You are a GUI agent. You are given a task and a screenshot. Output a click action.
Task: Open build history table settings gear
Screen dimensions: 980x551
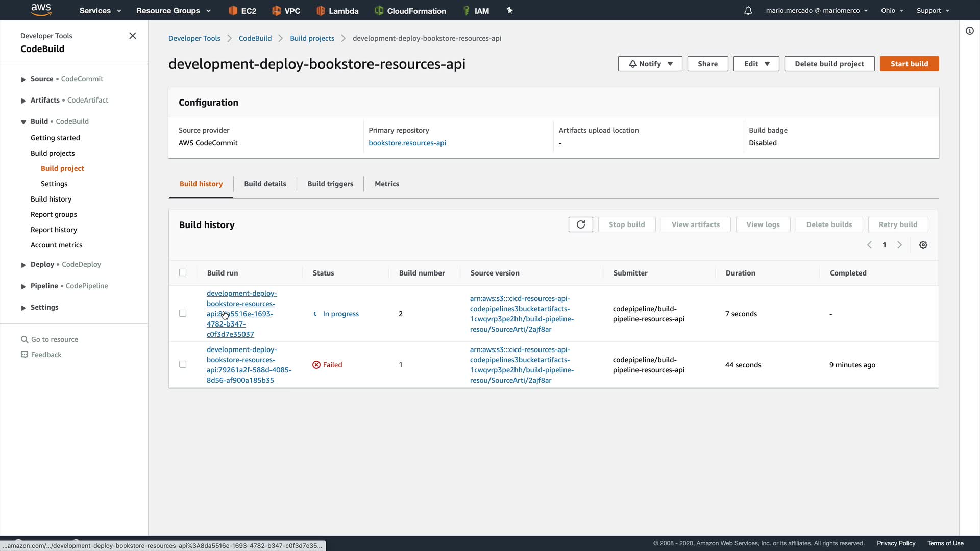(x=923, y=245)
